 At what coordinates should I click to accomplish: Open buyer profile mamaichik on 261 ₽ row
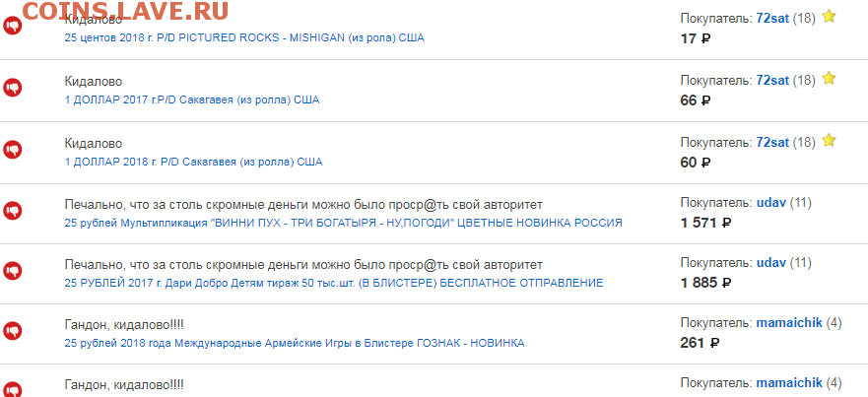(x=789, y=323)
